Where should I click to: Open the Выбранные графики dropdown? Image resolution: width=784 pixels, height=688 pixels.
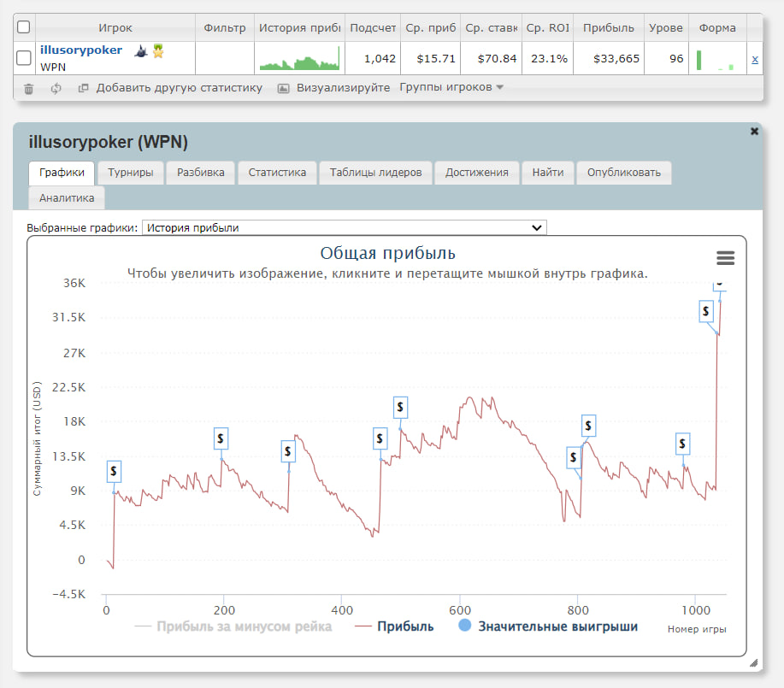tap(344, 227)
